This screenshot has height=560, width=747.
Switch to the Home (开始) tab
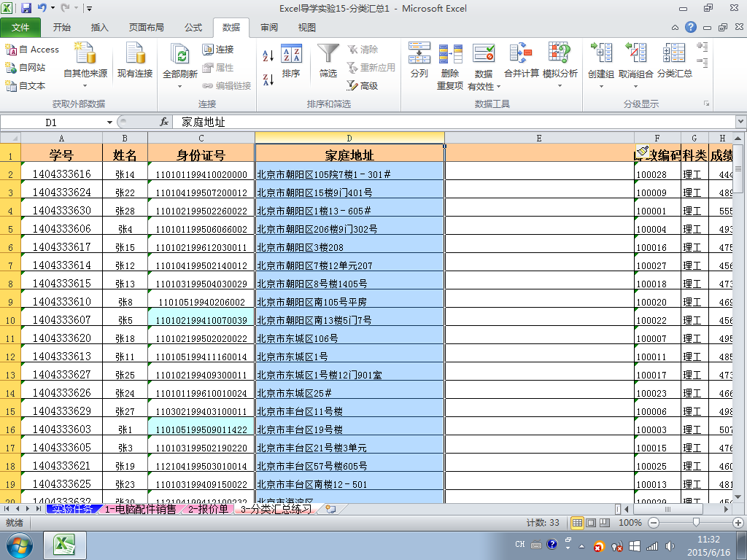pos(61,28)
